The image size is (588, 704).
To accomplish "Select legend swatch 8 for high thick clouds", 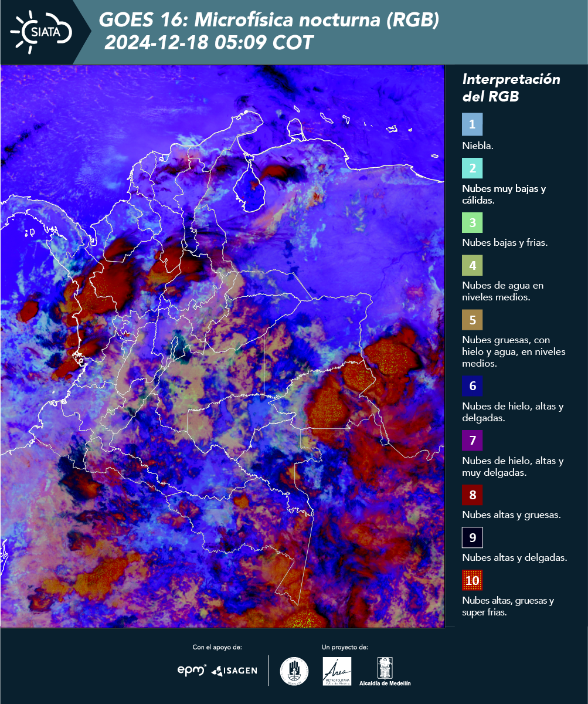I will 472,495.
